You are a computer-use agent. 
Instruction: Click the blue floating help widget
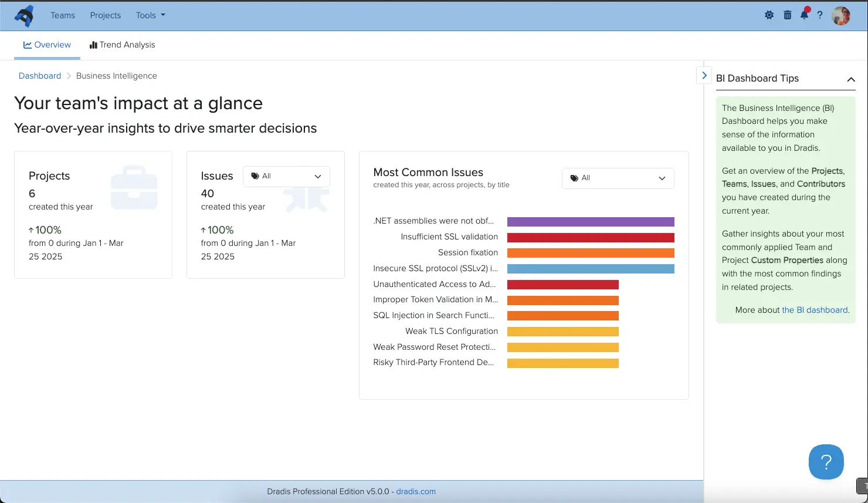pyautogui.click(x=826, y=462)
